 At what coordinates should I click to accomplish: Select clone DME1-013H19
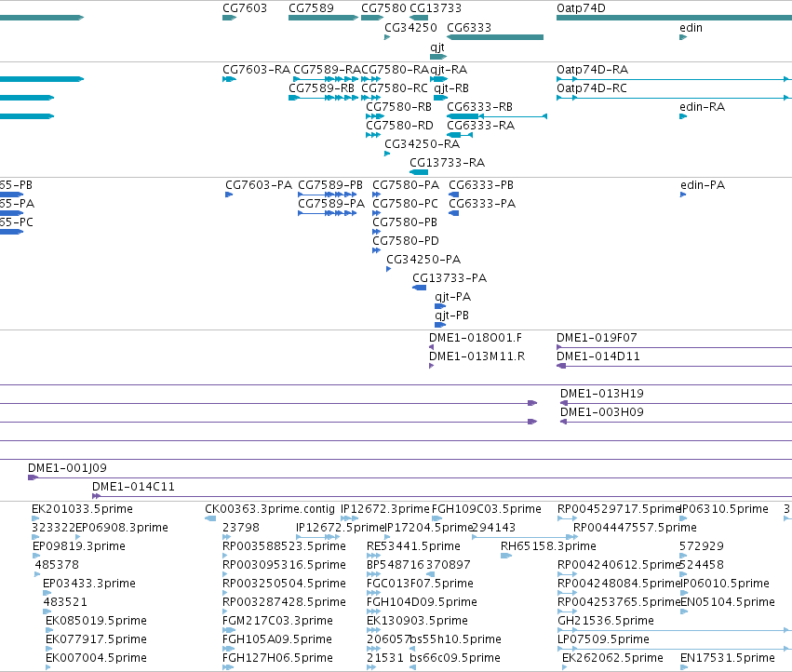[x=601, y=393]
